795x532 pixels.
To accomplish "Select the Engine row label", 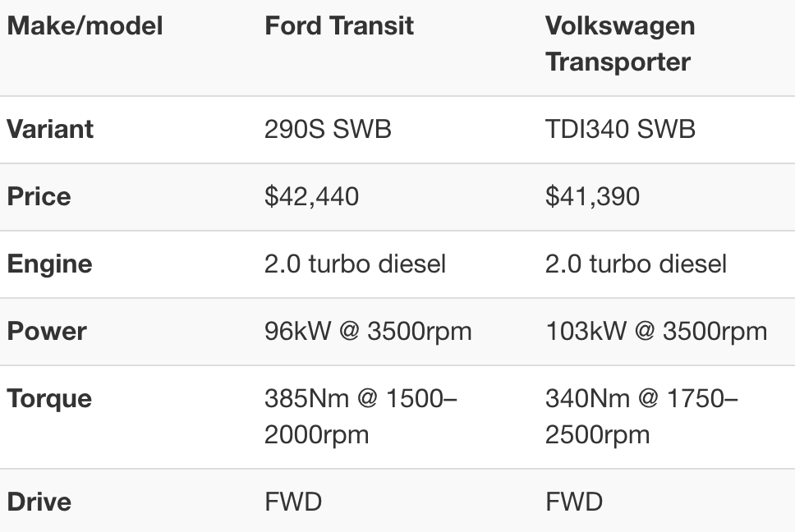I will click(x=49, y=264).
